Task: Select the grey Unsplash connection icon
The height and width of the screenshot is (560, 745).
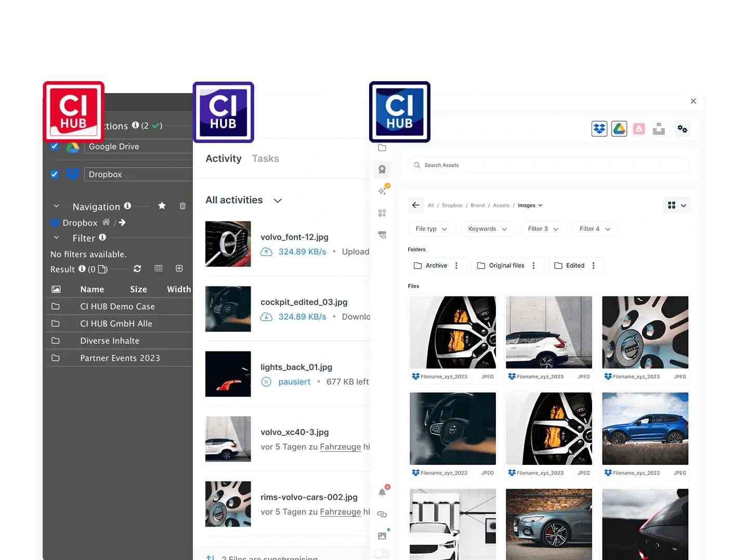Action: coord(659,128)
